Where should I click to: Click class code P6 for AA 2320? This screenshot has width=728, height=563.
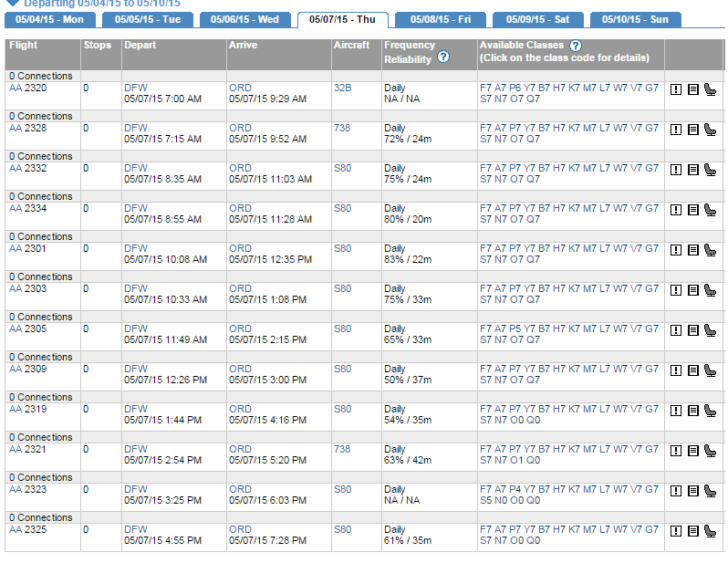pos(515,88)
